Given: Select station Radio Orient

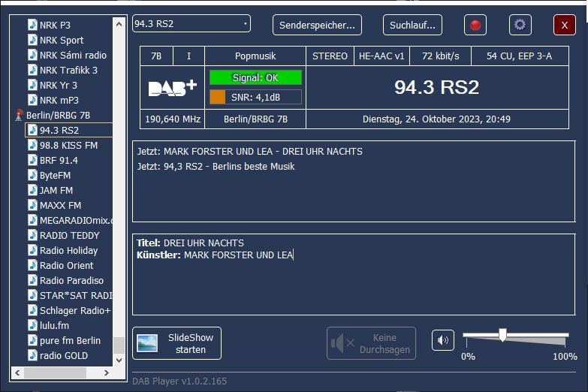Looking at the screenshot, I should 66,265.
